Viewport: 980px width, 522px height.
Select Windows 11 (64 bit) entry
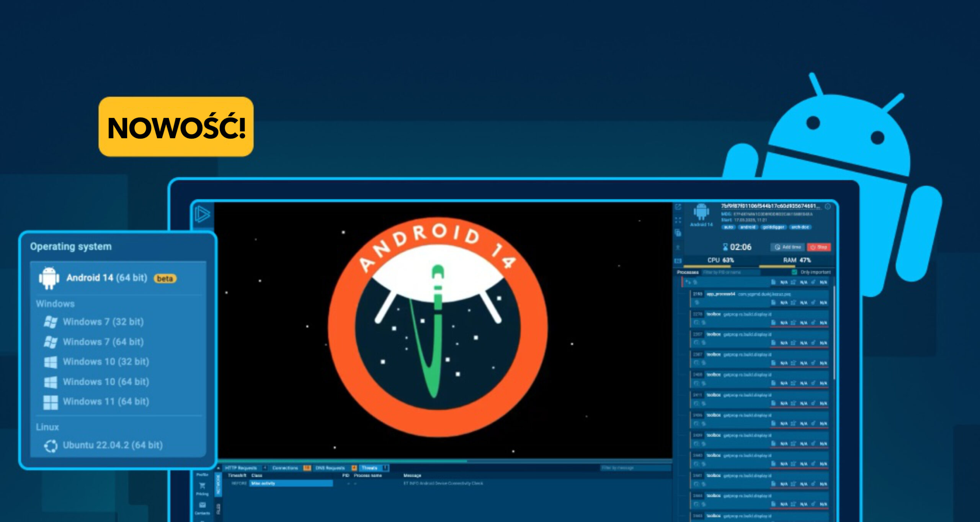click(106, 401)
